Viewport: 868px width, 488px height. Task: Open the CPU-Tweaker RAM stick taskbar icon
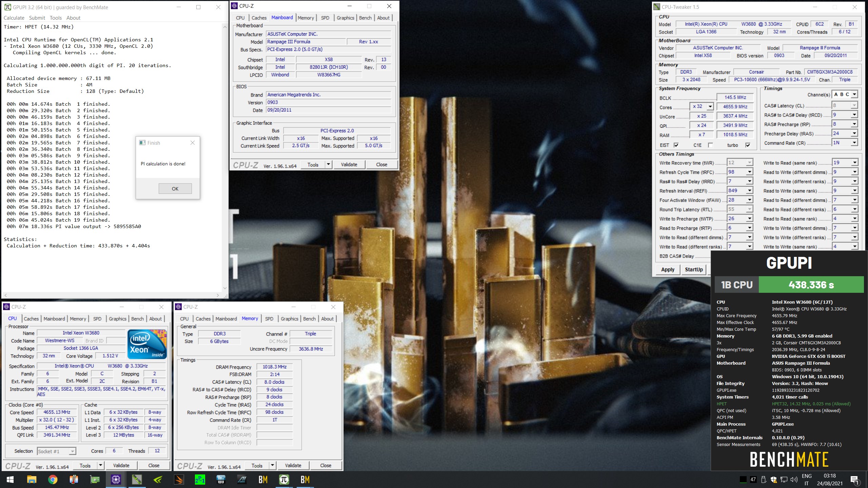137,480
